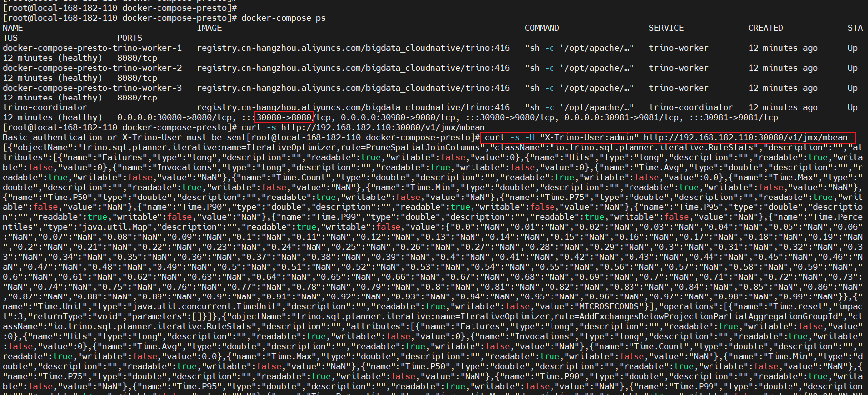
Task: Click container name docker-compose-presto-trino-worker-1
Action: [92, 48]
